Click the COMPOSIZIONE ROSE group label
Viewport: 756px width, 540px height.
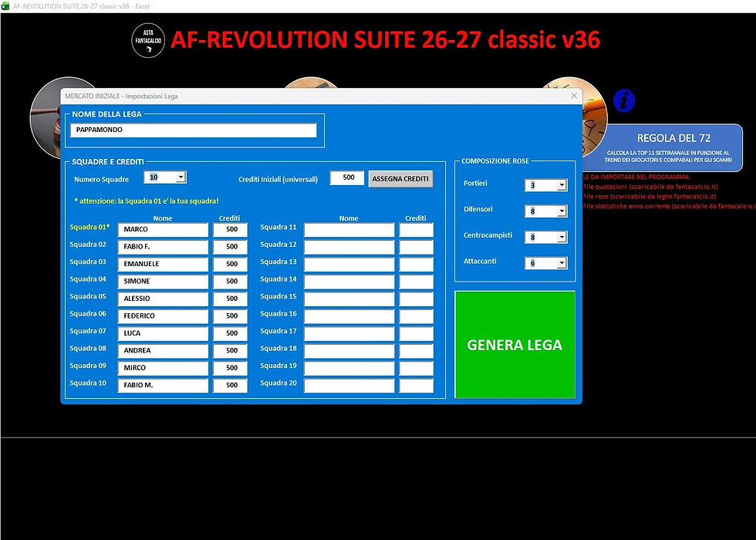[495, 161]
